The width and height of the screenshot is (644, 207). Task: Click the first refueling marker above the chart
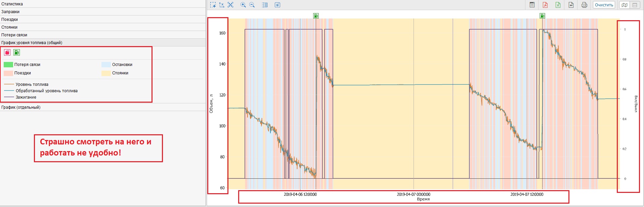pos(316,16)
